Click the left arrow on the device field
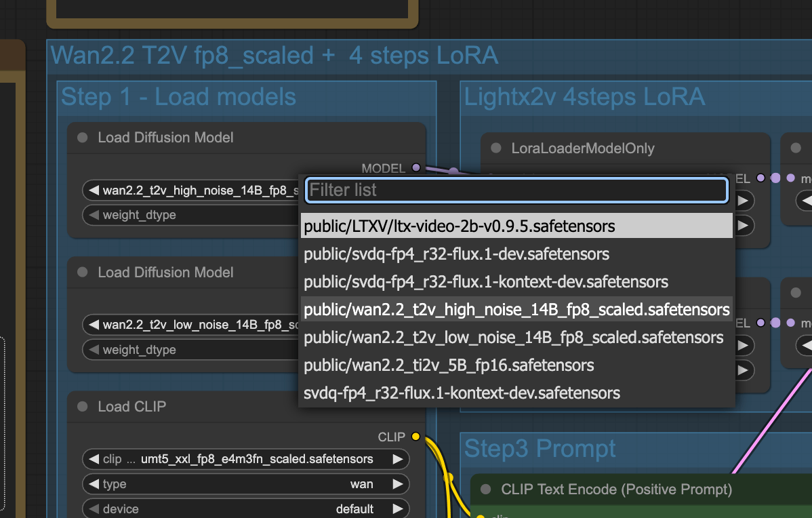812x518 pixels. tap(94, 509)
